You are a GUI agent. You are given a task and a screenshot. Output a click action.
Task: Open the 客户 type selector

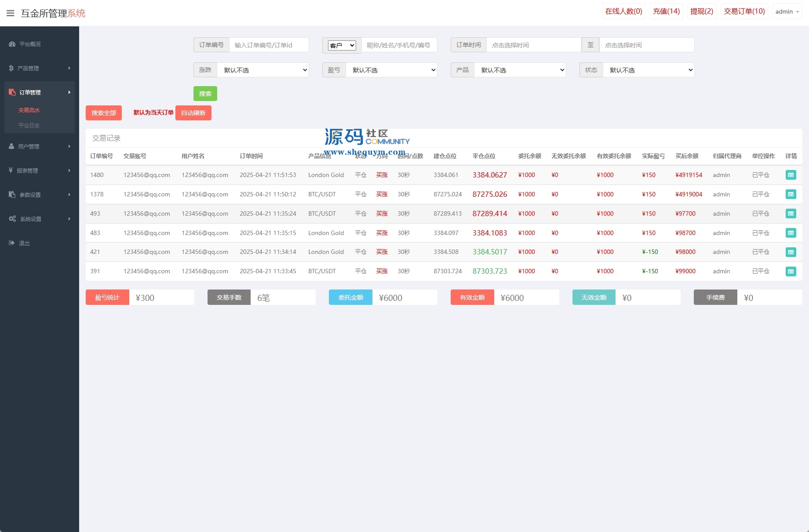[x=342, y=45]
